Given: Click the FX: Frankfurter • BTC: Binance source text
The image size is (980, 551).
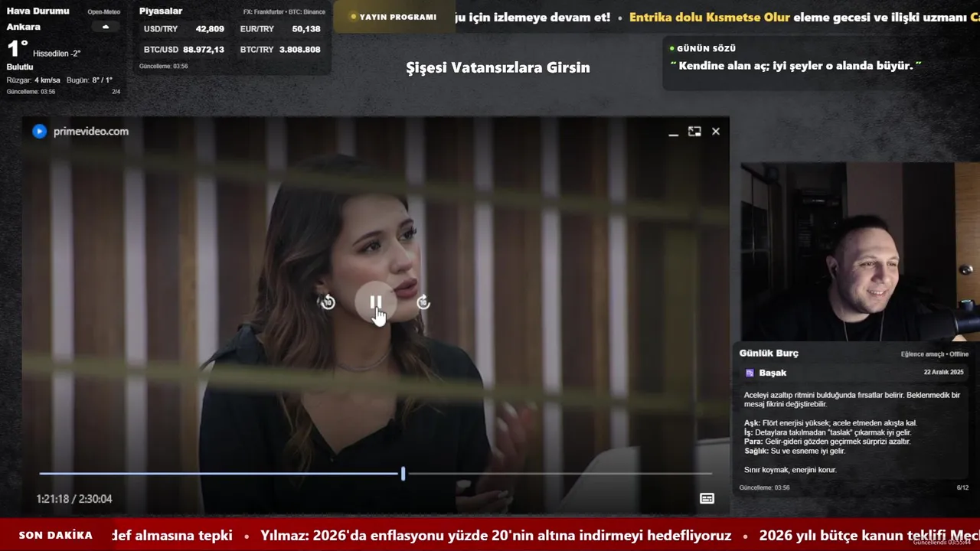Looking at the screenshot, I should (x=284, y=12).
